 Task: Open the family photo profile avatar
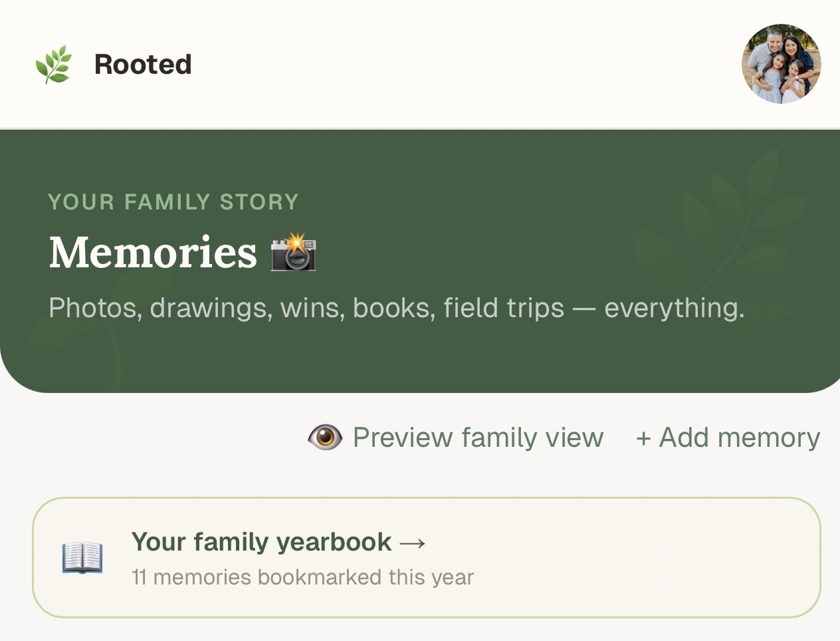(x=781, y=64)
